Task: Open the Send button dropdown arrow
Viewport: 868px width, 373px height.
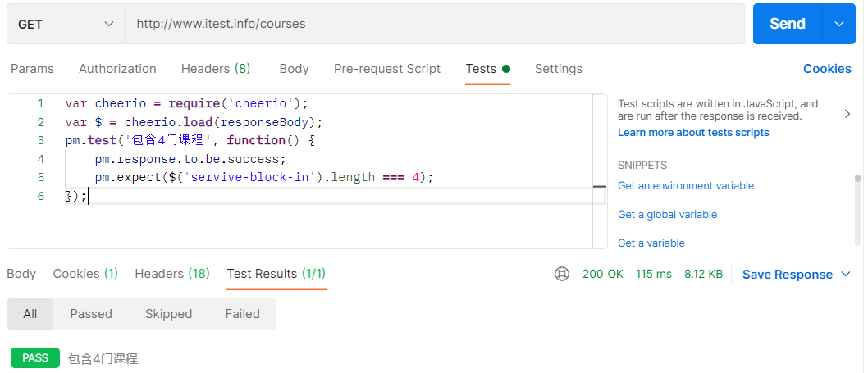Action: (838, 24)
